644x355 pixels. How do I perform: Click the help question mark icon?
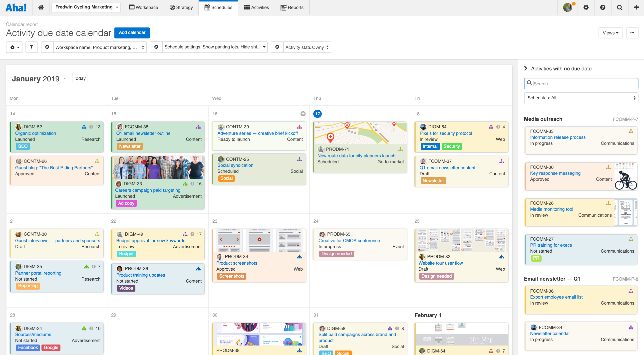(603, 7)
